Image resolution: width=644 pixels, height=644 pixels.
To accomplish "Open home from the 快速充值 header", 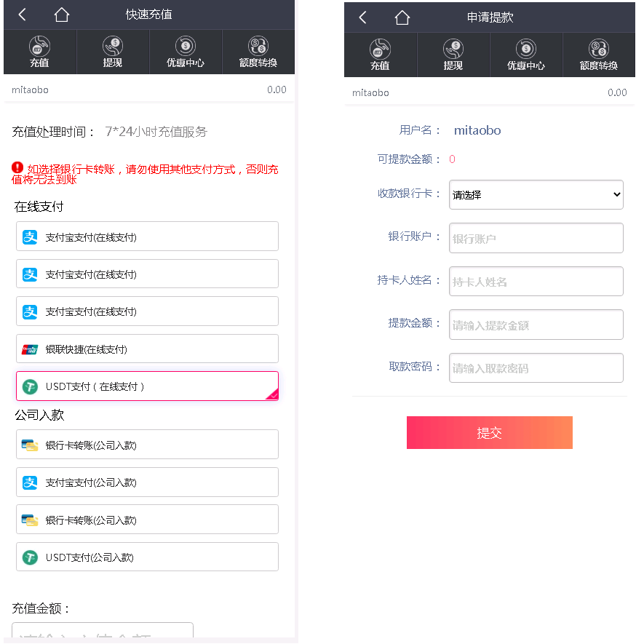I will (62, 15).
